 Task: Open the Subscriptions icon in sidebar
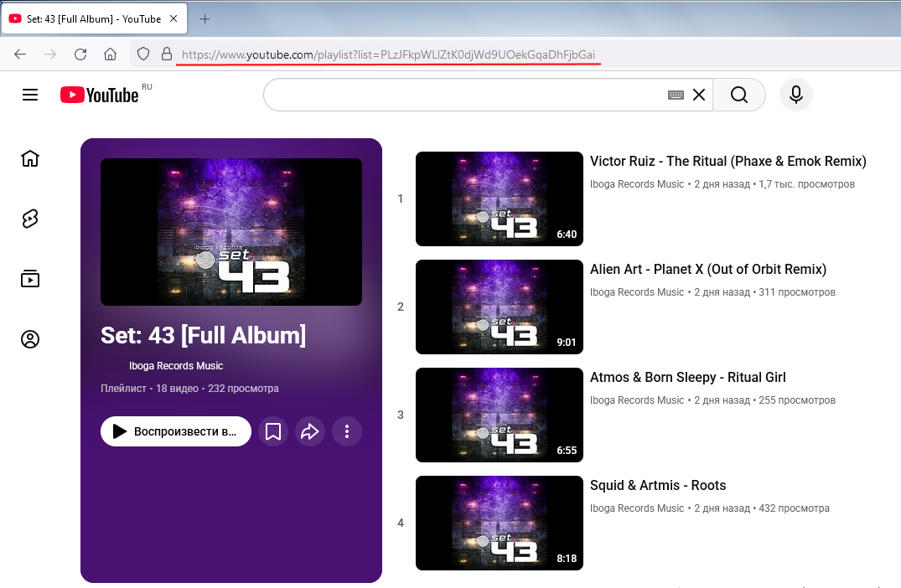(x=30, y=279)
